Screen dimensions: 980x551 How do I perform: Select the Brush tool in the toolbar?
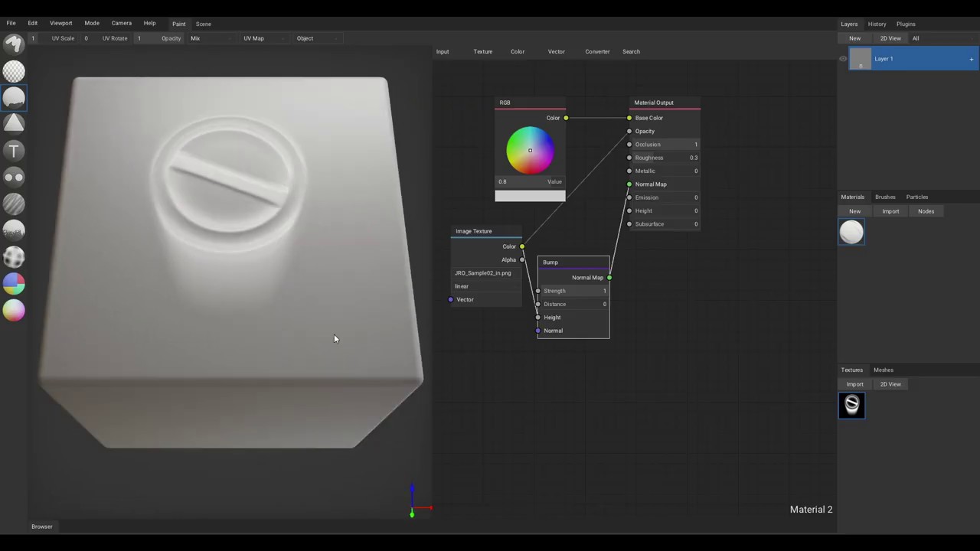(x=14, y=45)
